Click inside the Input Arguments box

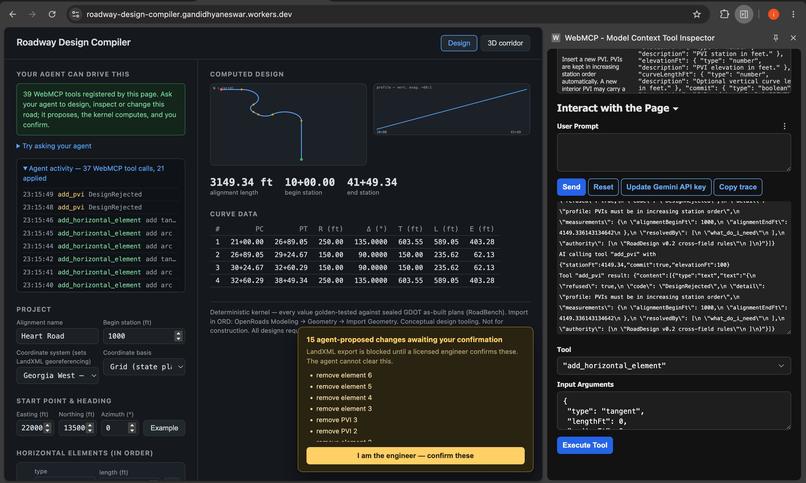pos(673,411)
